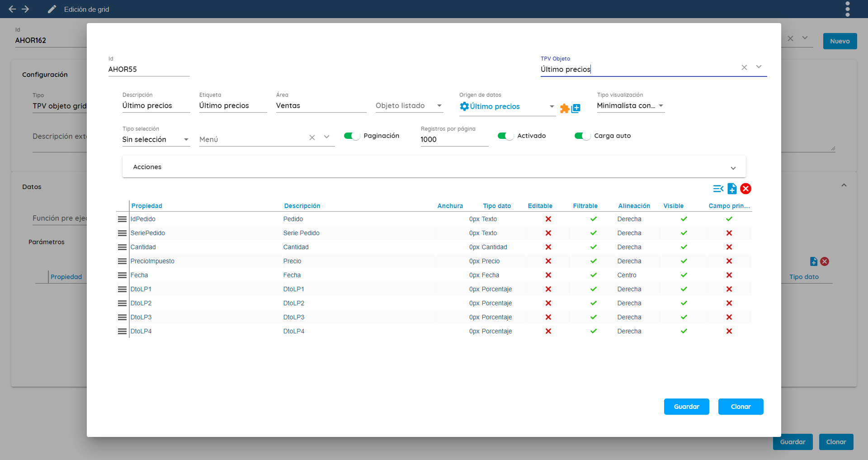Viewport: 868px width, 460px height.
Task: Click the orange puzzle piece icon
Action: pyautogui.click(x=565, y=109)
